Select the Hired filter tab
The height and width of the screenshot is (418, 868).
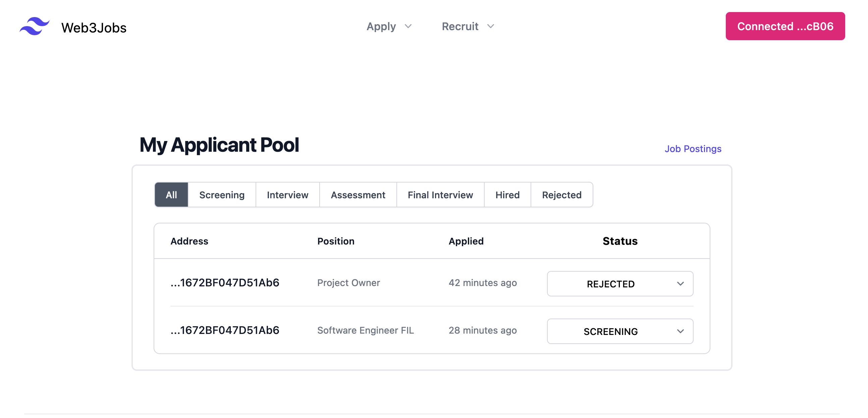coord(507,194)
